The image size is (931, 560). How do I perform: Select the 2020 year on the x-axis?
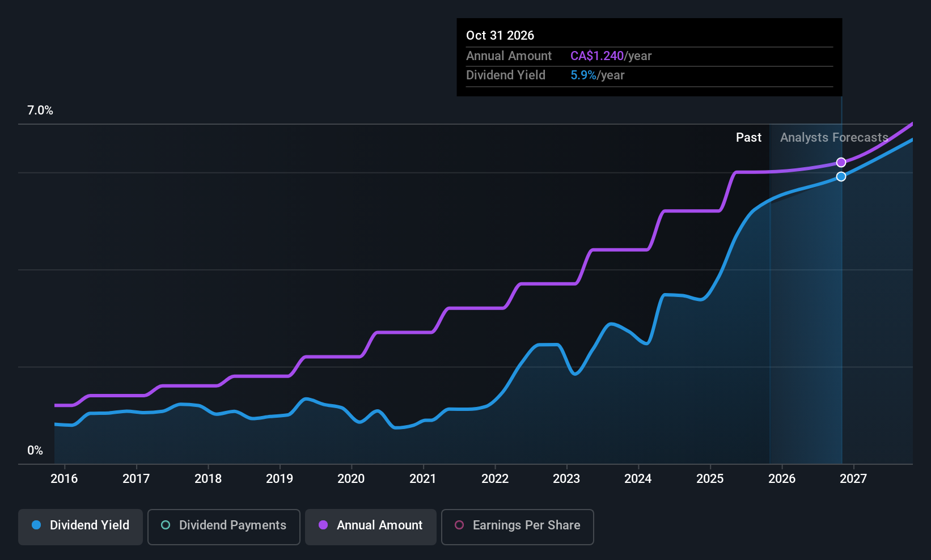tap(351, 478)
